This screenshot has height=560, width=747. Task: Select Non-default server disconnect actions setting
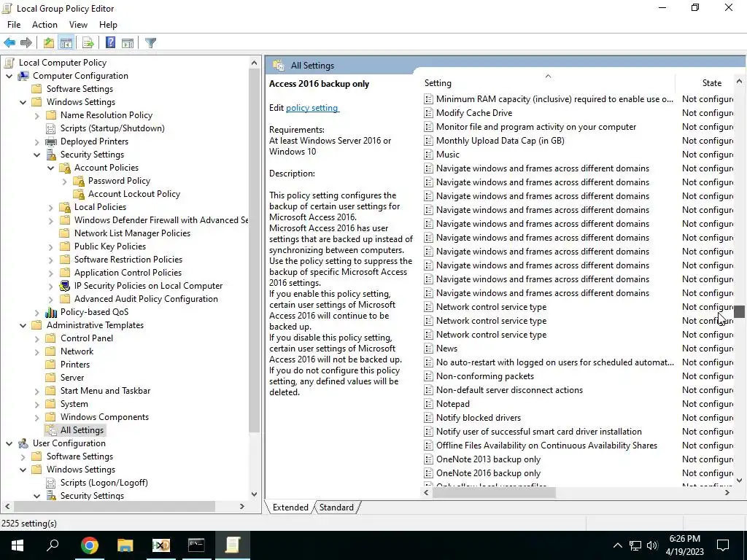[509, 390]
